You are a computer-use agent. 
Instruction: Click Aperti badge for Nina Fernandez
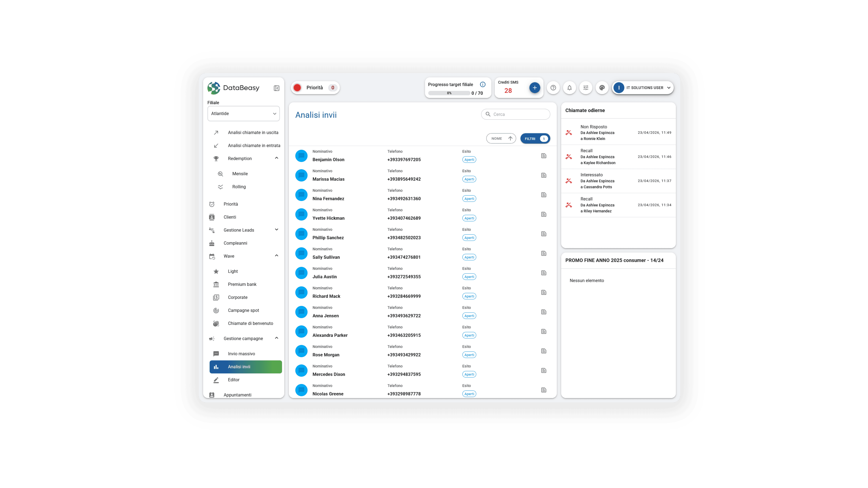pos(469,199)
